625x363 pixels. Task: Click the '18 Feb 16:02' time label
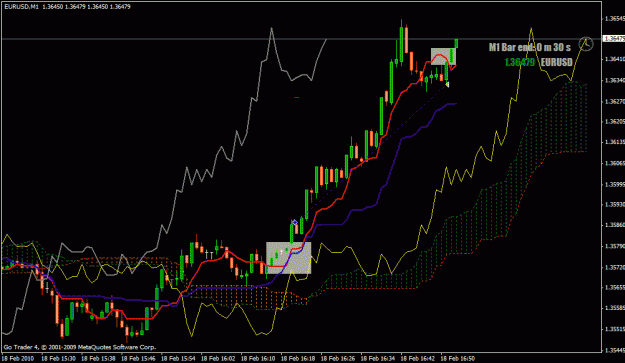click(218, 358)
